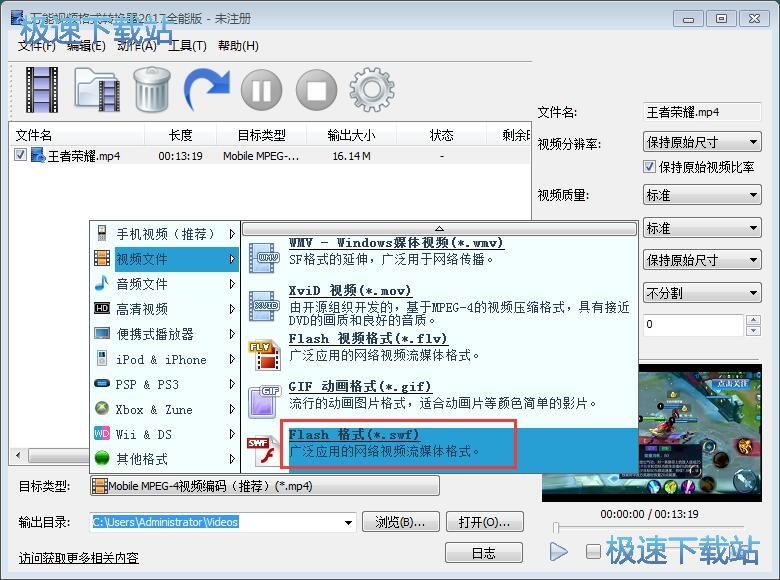Click the GIF format icon
The image size is (780, 580).
[264, 401]
